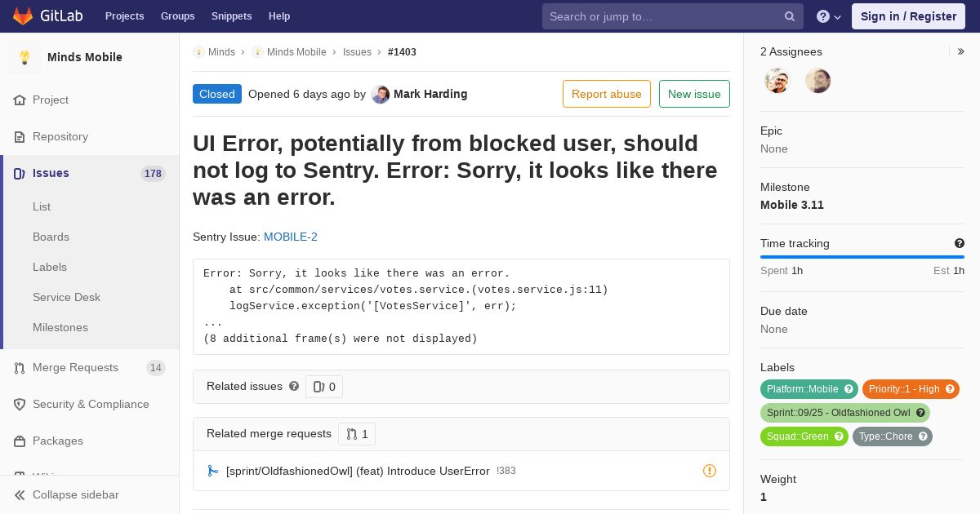Click the time tracking progress bar
The height and width of the screenshot is (514, 980).
point(862,257)
